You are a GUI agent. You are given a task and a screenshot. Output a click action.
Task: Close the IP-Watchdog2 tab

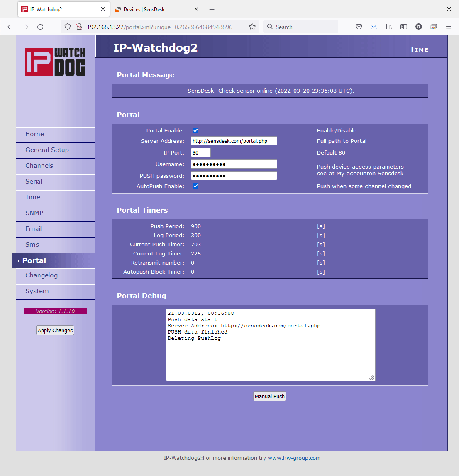click(103, 10)
